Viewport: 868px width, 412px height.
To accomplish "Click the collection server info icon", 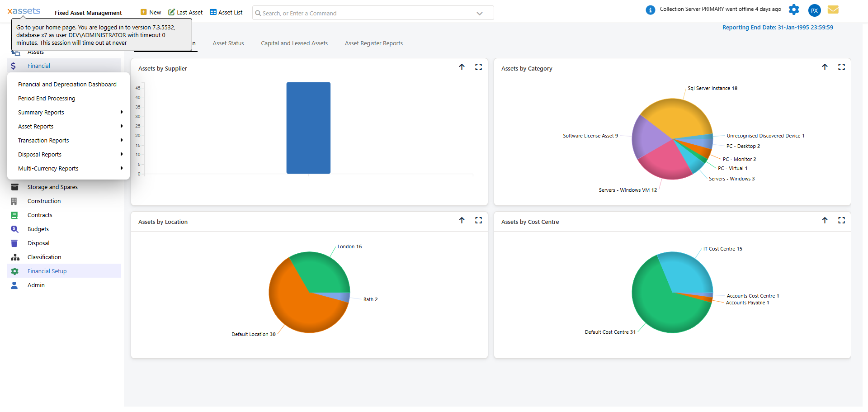I will pyautogui.click(x=650, y=10).
